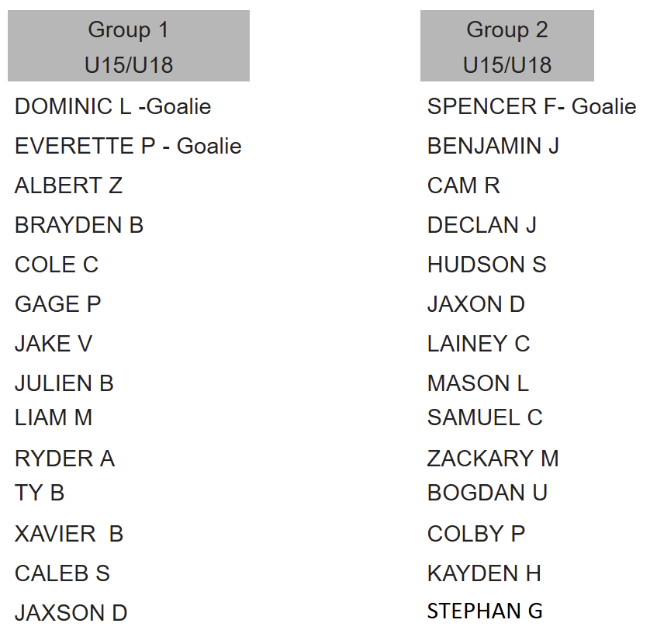
Task: Click the name ALBERT Z
Action: (68, 185)
